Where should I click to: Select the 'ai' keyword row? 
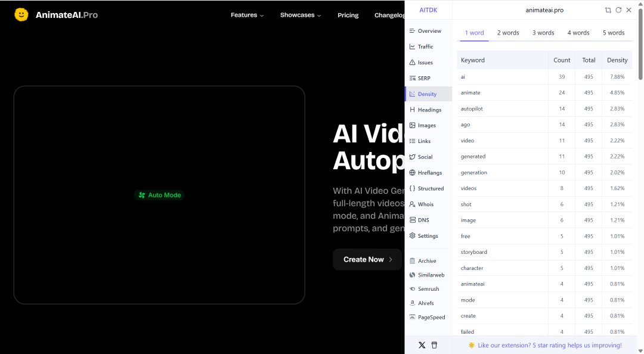click(x=544, y=77)
